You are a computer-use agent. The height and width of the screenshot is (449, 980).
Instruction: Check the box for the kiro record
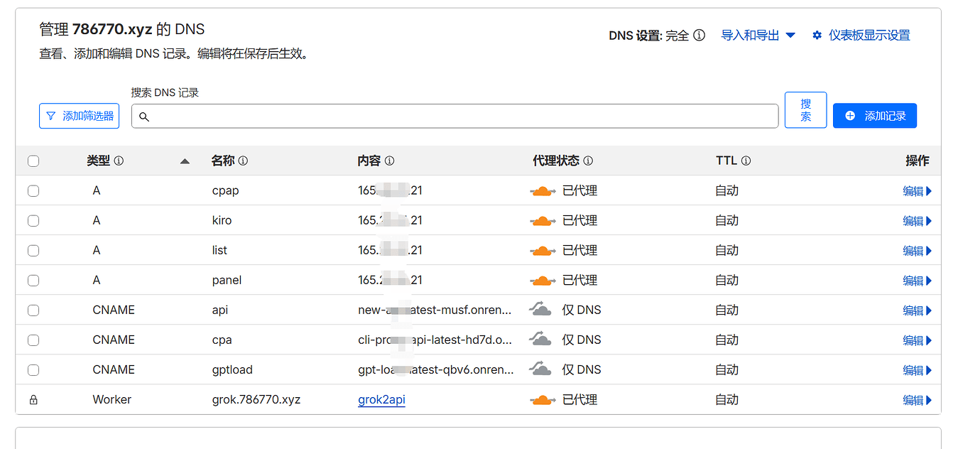pyautogui.click(x=33, y=221)
